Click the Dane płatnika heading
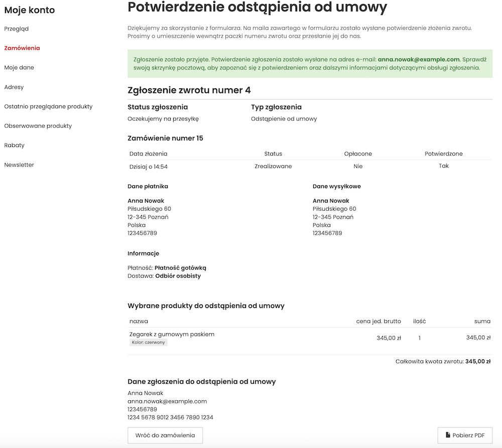The width and height of the screenshot is (502, 448). pos(148,186)
